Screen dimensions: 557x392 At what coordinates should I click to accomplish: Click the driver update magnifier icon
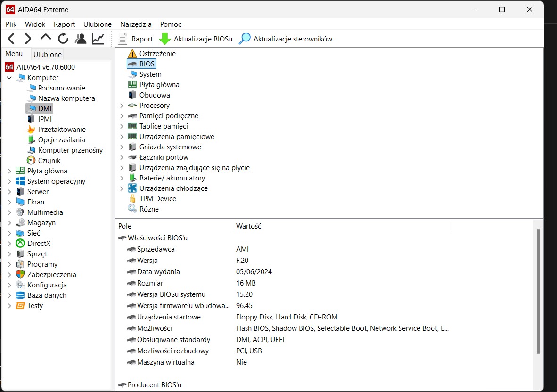coord(245,39)
